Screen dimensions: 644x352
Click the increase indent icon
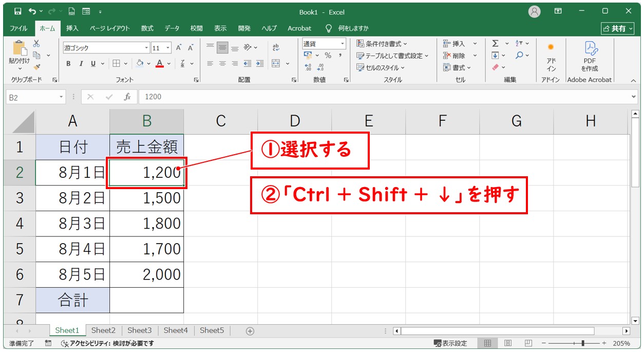(x=260, y=64)
